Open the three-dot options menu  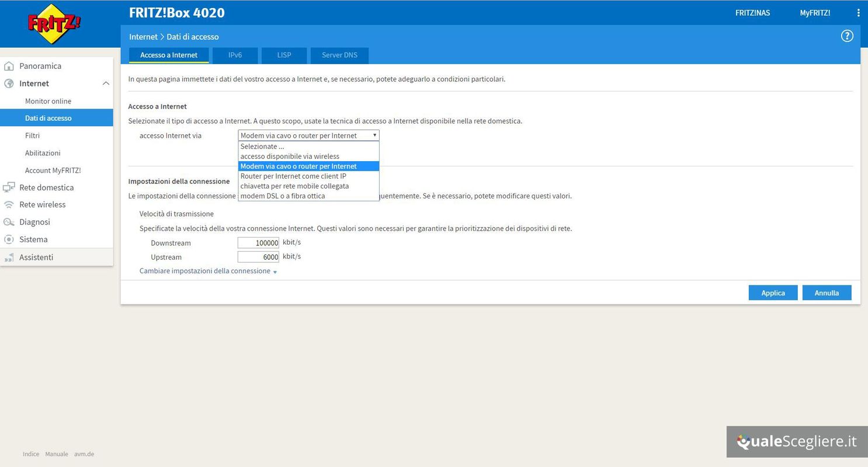click(858, 13)
